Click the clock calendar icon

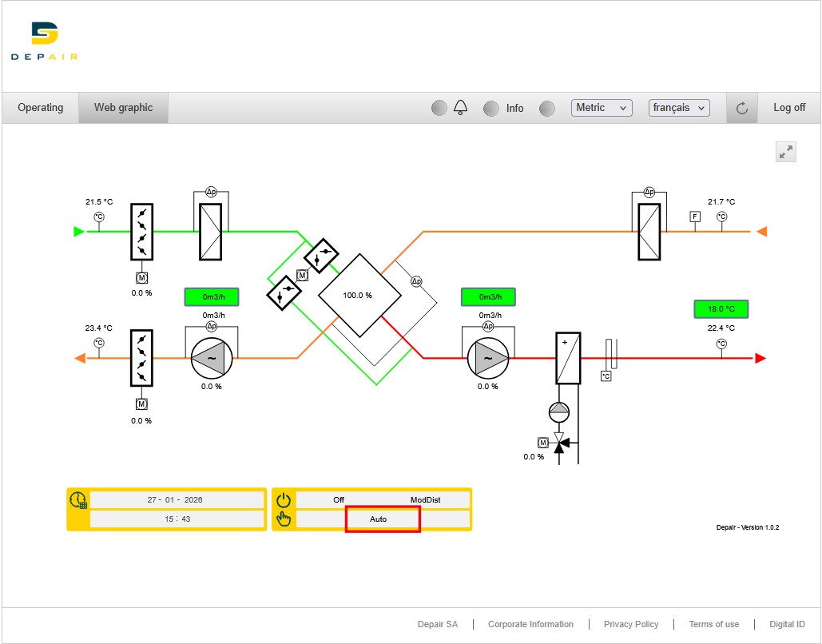pyautogui.click(x=78, y=500)
